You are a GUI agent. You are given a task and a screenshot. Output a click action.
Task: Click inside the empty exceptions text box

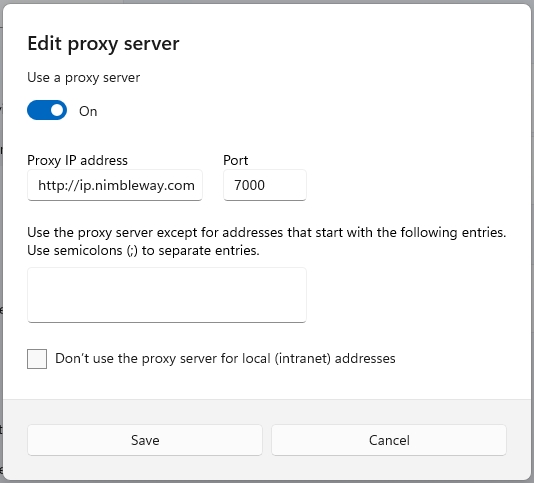[x=167, y=295]
